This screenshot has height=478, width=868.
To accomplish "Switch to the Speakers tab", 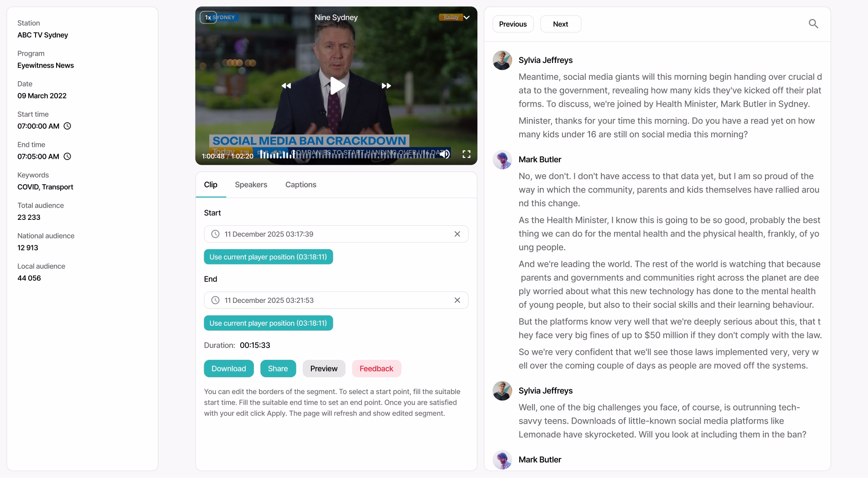I will point(251,185).
